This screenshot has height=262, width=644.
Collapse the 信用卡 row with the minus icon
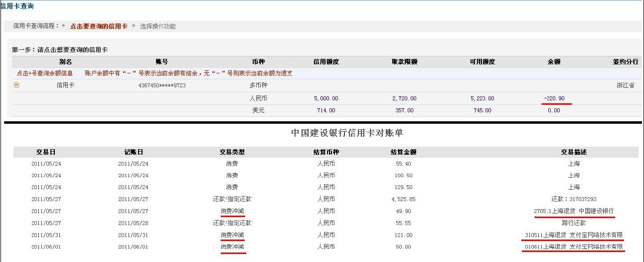click(16, 85)
